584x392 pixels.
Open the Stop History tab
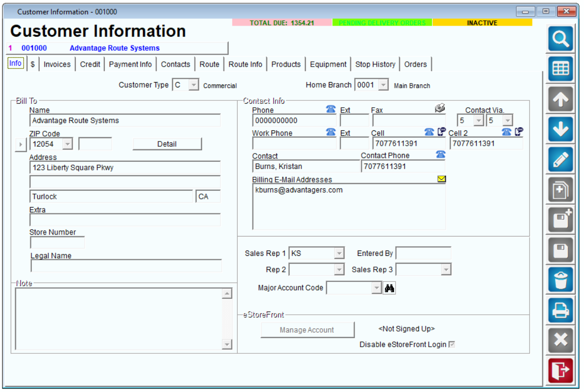pos(375,64)
